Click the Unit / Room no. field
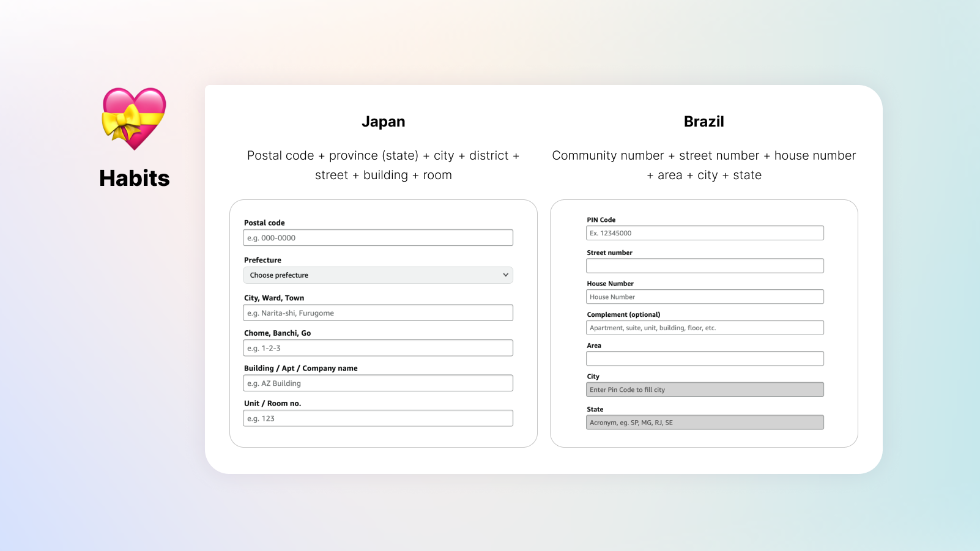980x551 pixels. click(x=377, y=418)
